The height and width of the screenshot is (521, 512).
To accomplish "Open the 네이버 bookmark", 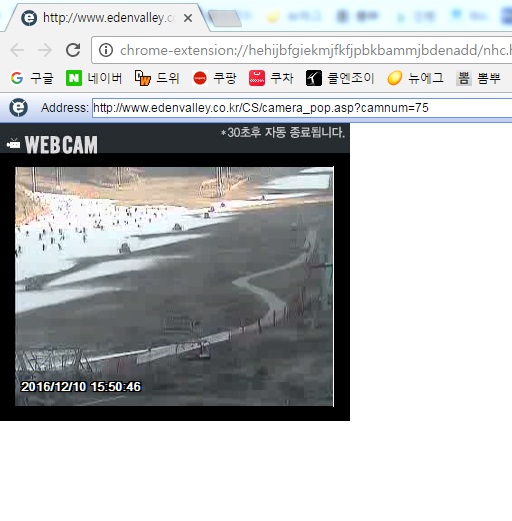I will [x=94, y=78].
